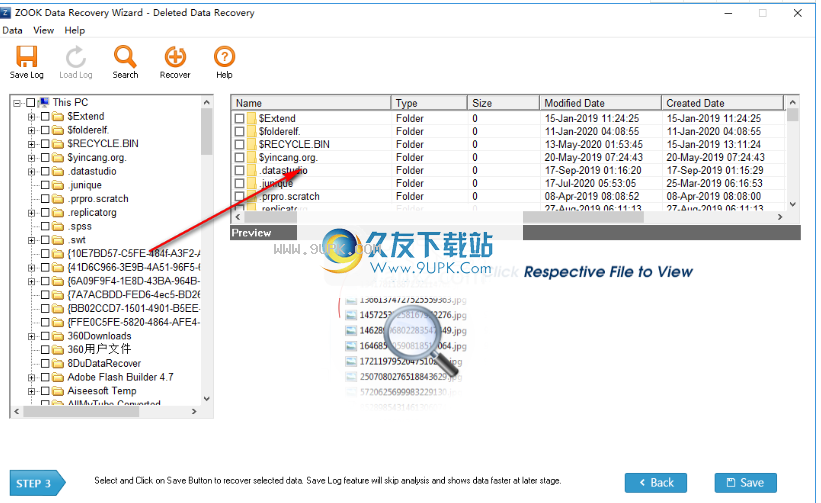Check $Extend row checkbox in file list

239,118
